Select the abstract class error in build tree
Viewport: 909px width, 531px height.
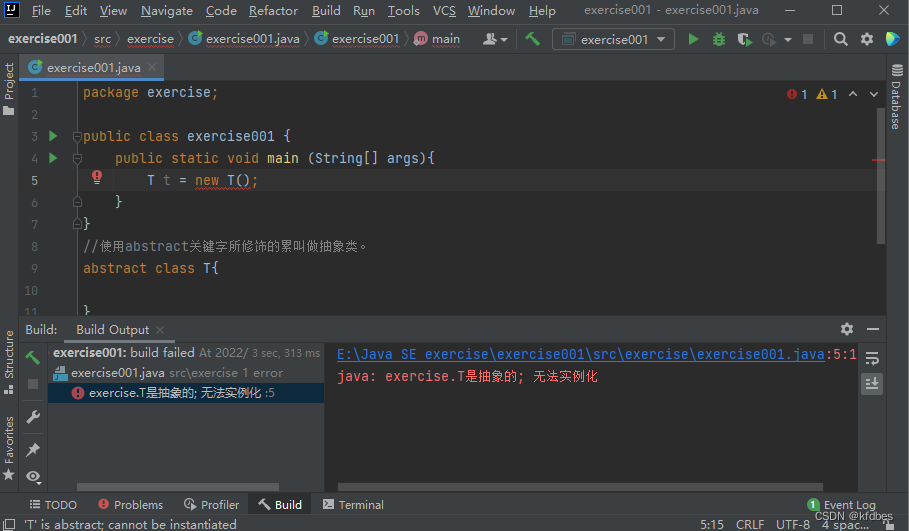pos(175,393)
